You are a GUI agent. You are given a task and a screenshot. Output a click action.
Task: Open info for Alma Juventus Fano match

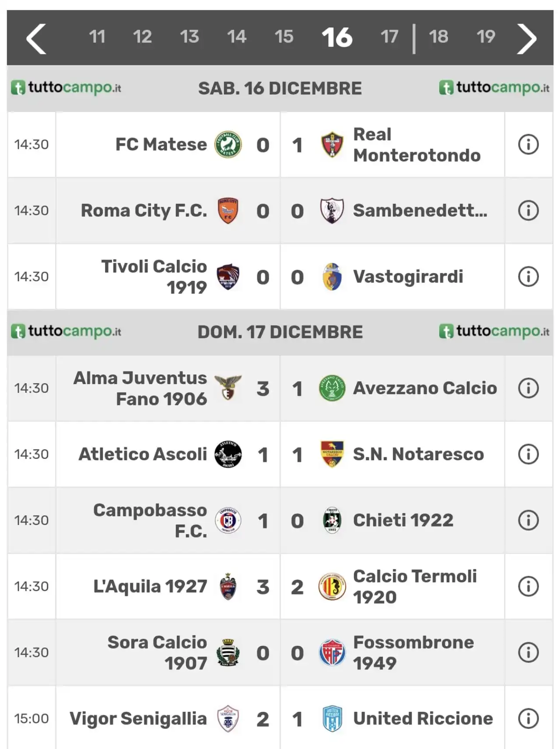528,388
